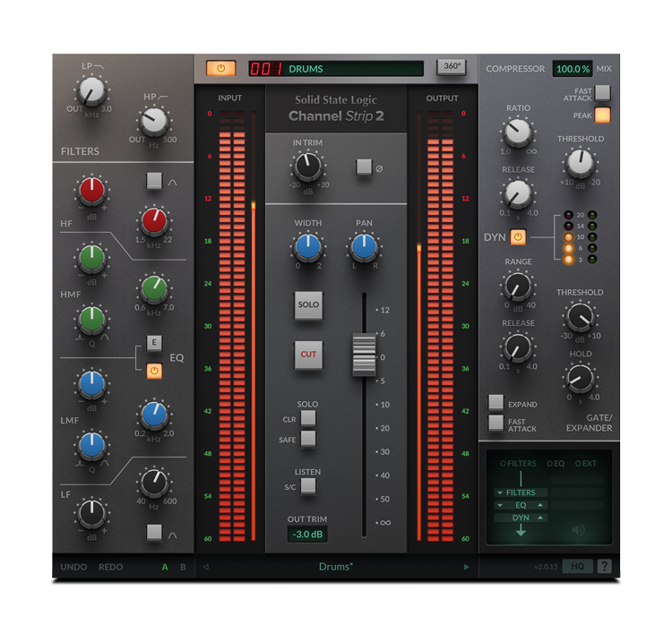The width and height of the screenshot is (672, 633).
Task: Open help with the question mark button
Action: tap(604, 566)
